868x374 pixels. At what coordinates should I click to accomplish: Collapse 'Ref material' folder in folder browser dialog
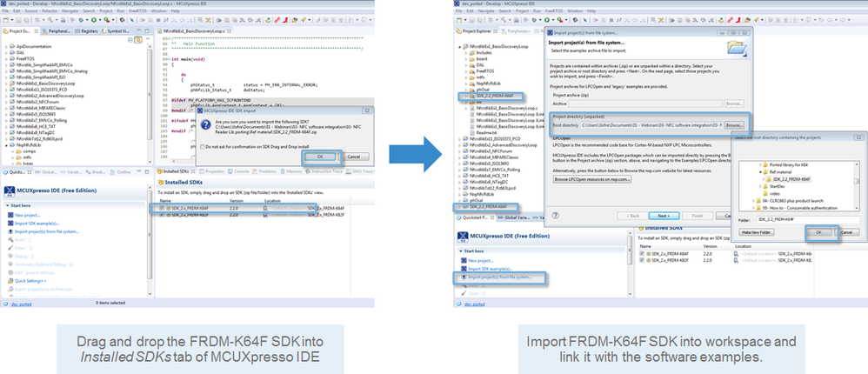pyautogui.click(x=760, y=172)
